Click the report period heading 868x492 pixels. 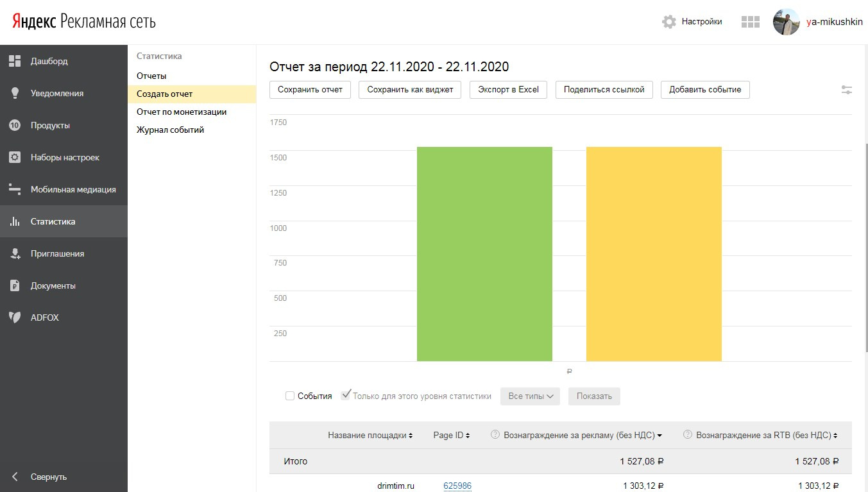tap(389, 67)
